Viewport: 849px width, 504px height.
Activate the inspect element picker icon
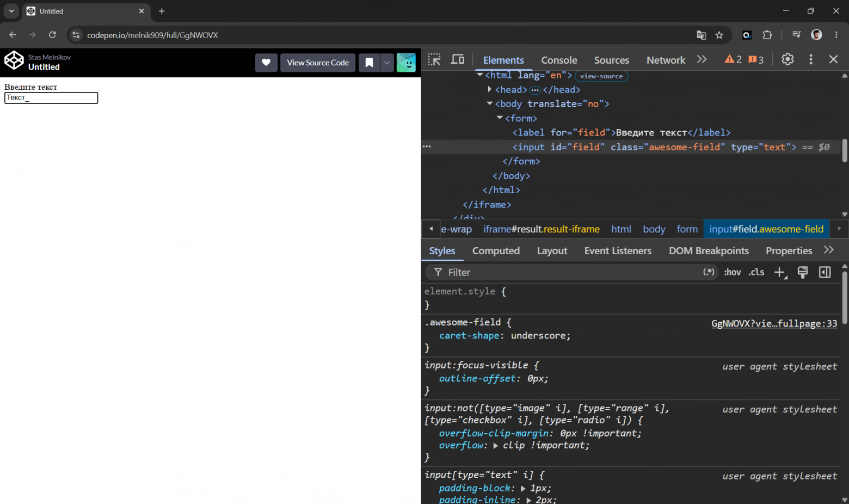tap(434, 60)
